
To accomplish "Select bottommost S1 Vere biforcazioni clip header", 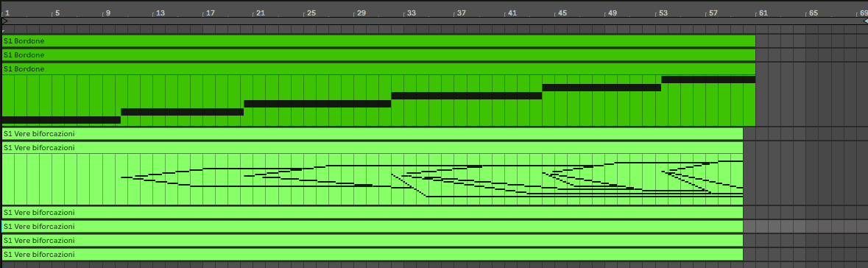I will (373, 254).
